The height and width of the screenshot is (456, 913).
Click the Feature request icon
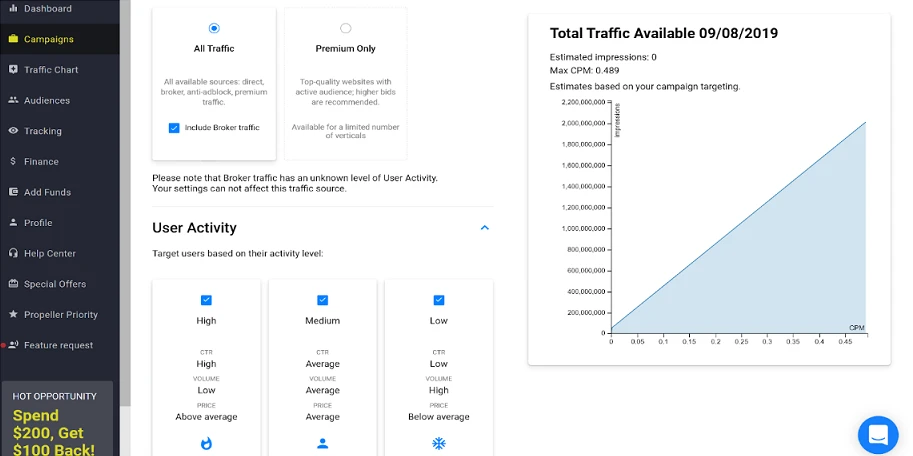[13, 345]
